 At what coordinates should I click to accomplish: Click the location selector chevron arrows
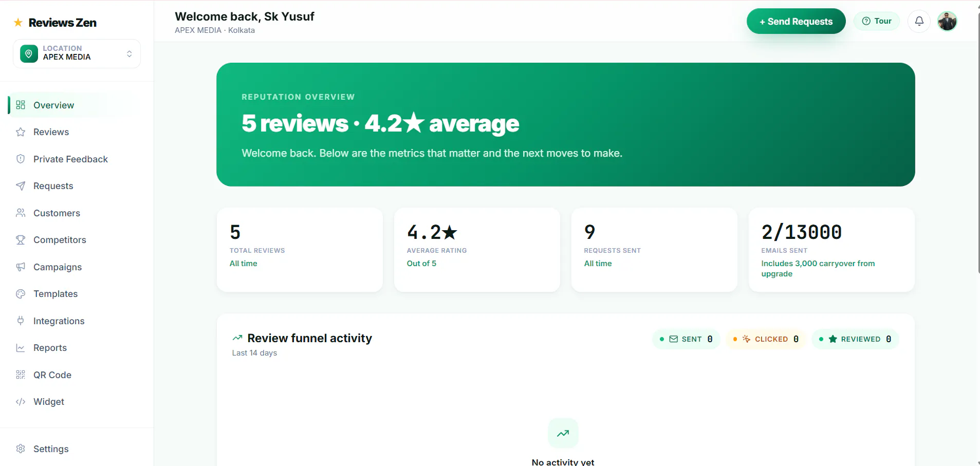tap(130, 53)
